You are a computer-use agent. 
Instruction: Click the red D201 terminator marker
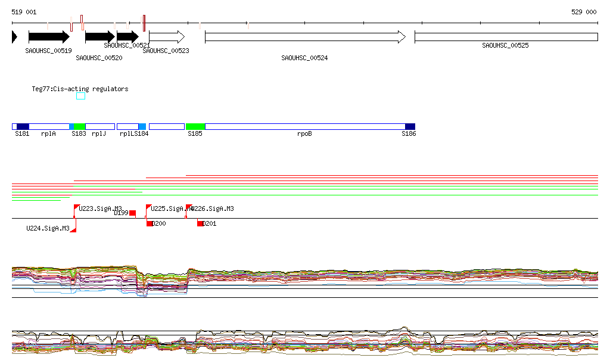pos(201,223)
